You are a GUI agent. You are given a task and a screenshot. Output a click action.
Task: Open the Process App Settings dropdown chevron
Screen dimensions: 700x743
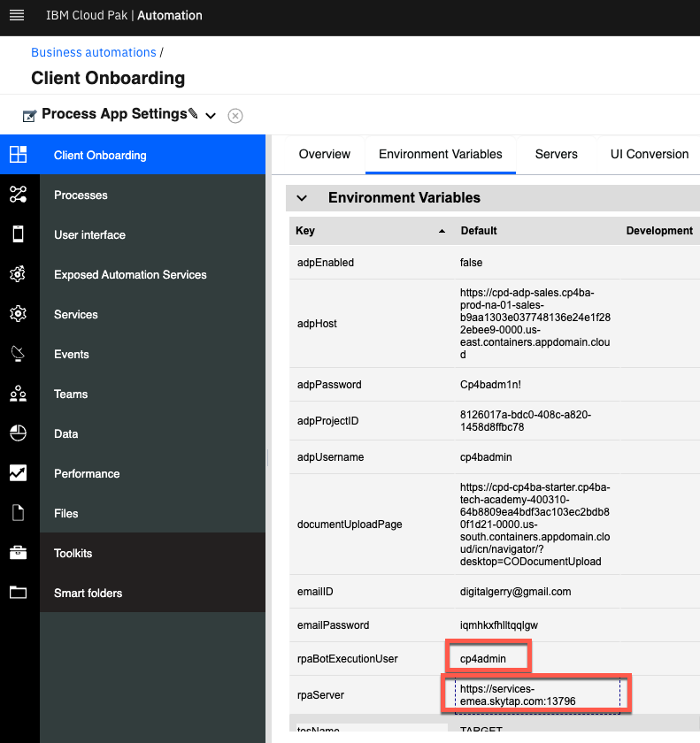[211, 116]
